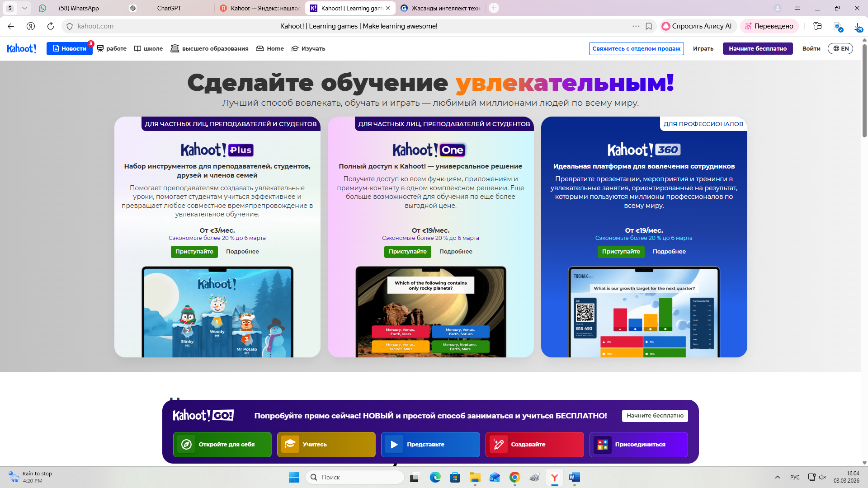Click the bookmark icon in address bar
This screenshot has width=868, height=488.
coord(649,26)
